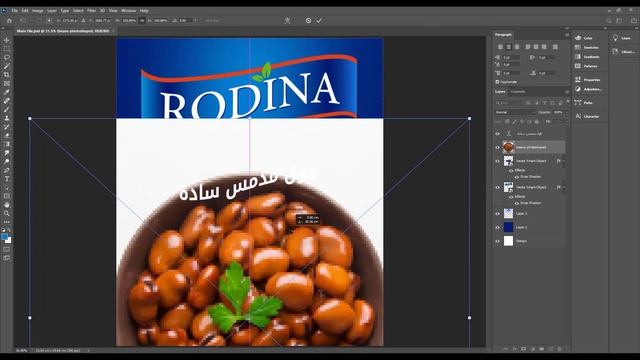640x360 pixels.
Task: Cancel the transform in the options bar
Action: (x=308, y=20)
